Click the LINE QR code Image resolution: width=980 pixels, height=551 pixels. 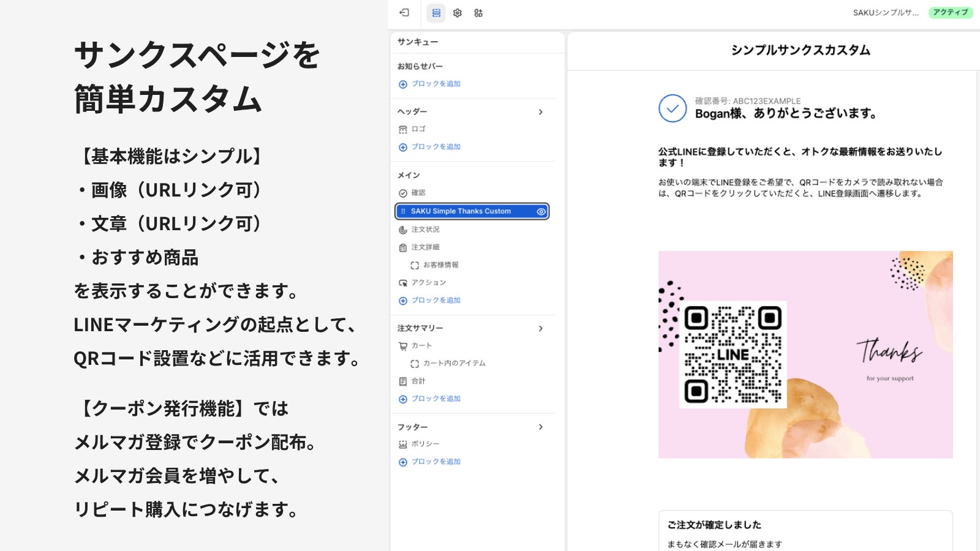733,354
